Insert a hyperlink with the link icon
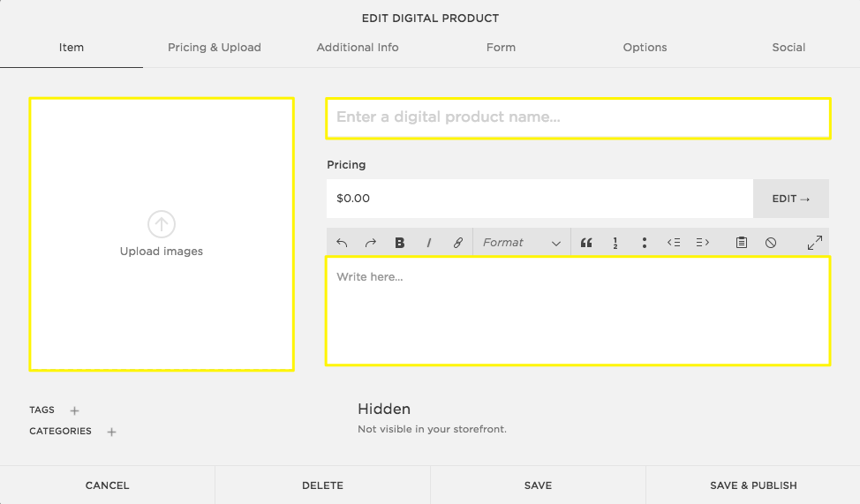The width and height of the screenshot is (860, 504). 457,243
